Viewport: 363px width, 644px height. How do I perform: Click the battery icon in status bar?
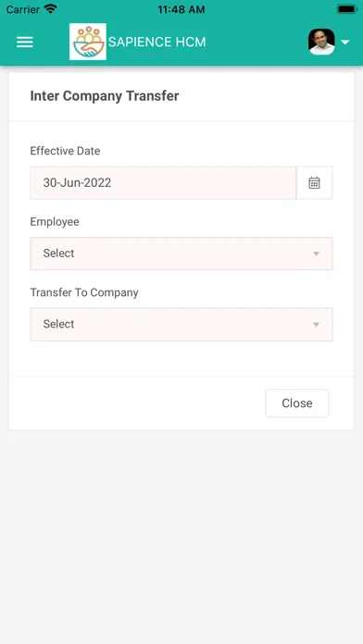[x=346, y=9]
